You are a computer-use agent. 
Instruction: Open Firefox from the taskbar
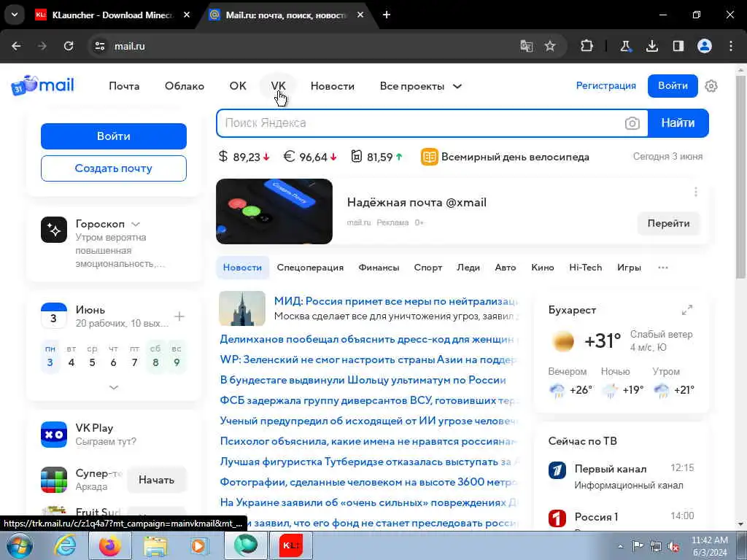pyautogui.click(x=109, y=545)
